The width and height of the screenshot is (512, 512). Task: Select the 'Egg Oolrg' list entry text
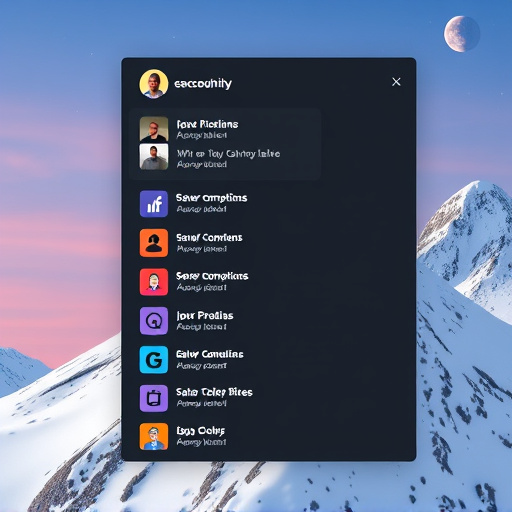coord(201,431)
